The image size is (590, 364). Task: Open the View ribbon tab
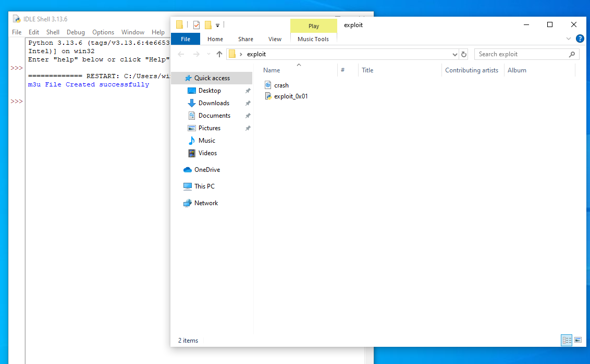pos(275,39)
